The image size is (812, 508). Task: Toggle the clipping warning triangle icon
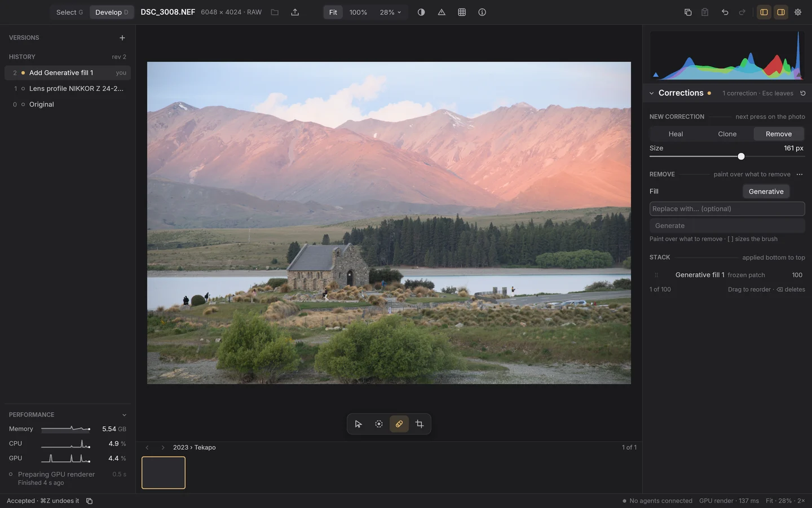click(442, 12)
